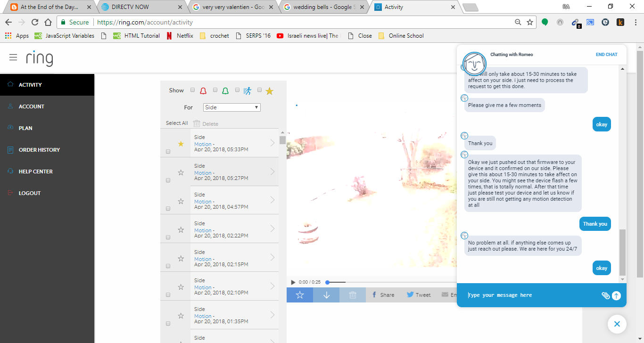
Task: Select the green answered ring filter icon
Action: point(226,90)
